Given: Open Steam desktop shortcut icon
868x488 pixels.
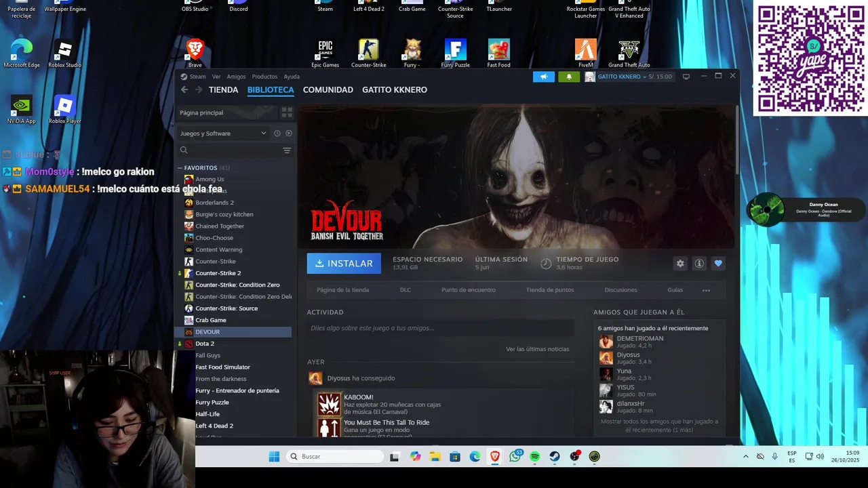Looking at the screenshot, I should pos(325,7).
